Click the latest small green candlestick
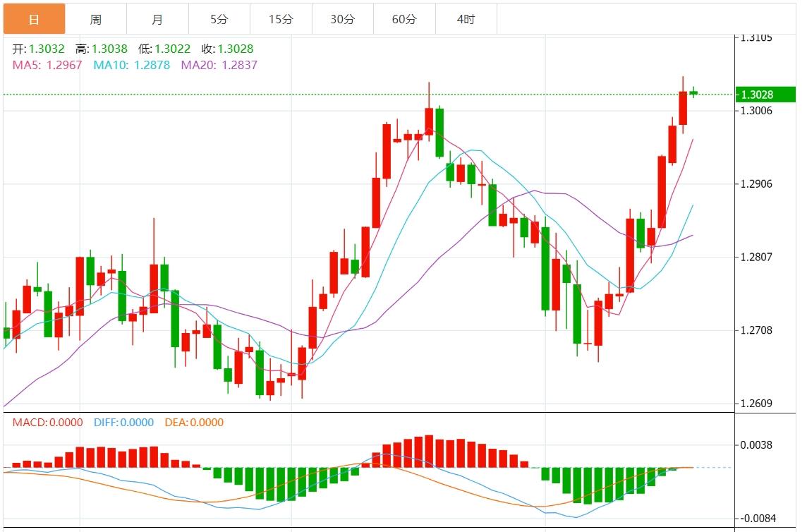The image size is (807, 532). [693, 92]
